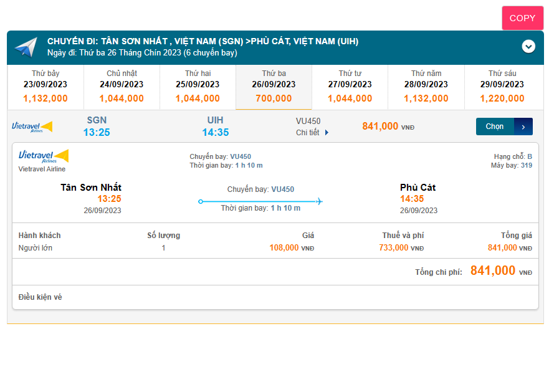Click the airplane route line icon
This screenshot has width=549, height=392.
tap(260, 201)
